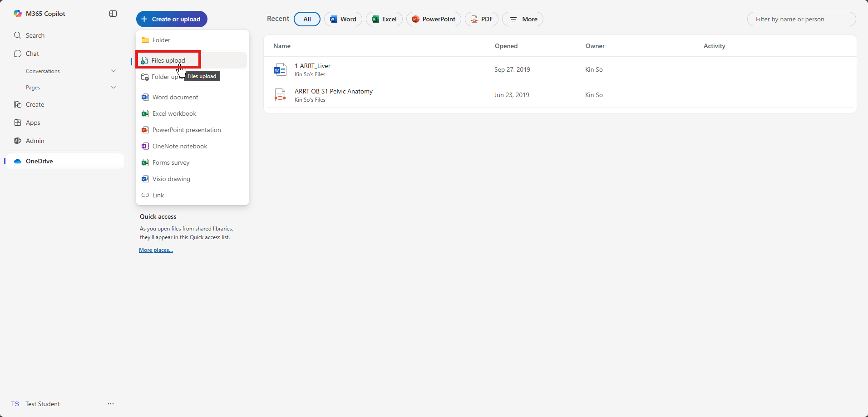
Task: Click the Filter by name or person field
Action: coord(801,19)
